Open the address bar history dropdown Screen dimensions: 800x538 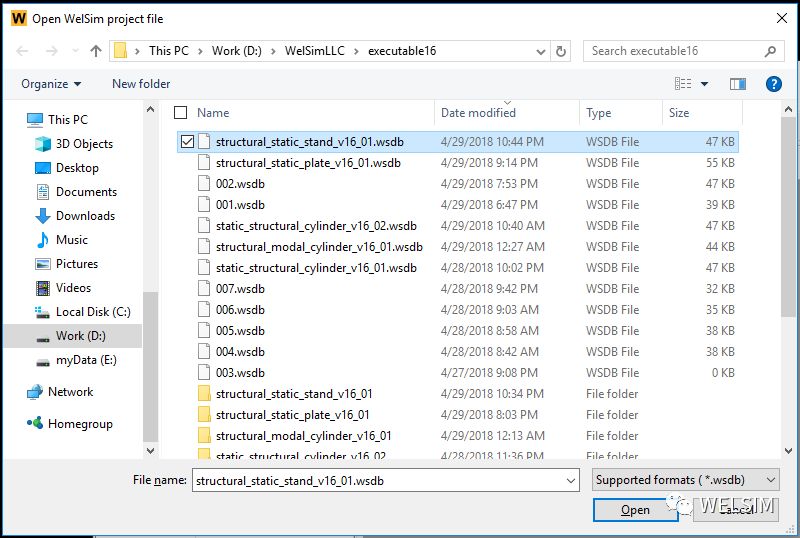tap(540, 51)
